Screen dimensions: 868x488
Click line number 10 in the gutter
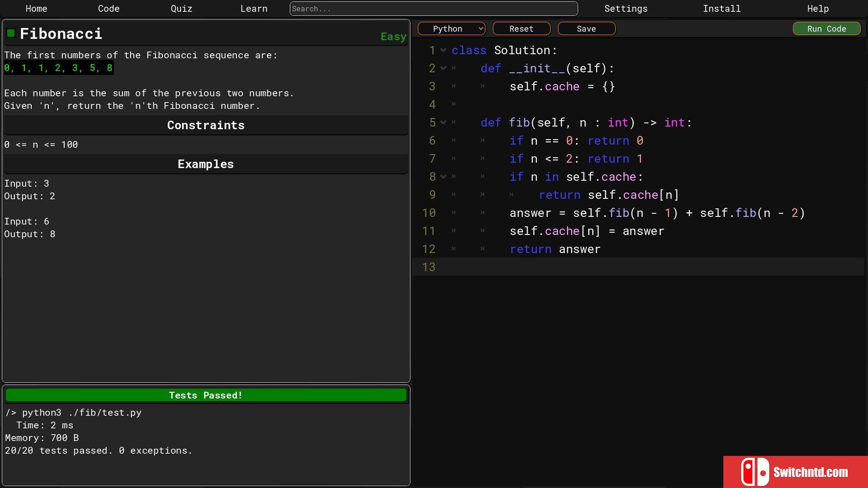point(429,213)
